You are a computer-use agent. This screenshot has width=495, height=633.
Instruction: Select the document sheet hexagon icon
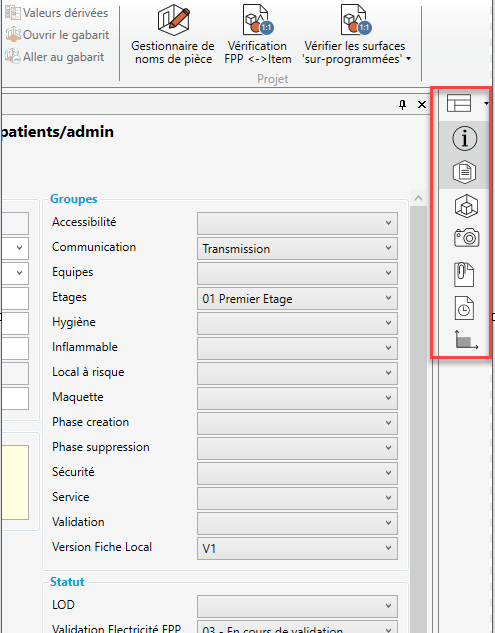coord(464,172)
